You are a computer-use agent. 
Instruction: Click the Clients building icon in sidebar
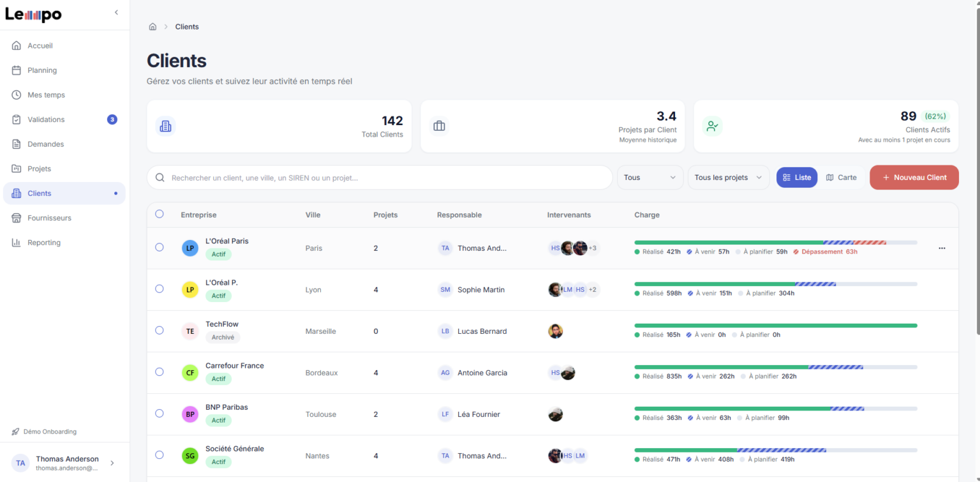click(17, 193)
